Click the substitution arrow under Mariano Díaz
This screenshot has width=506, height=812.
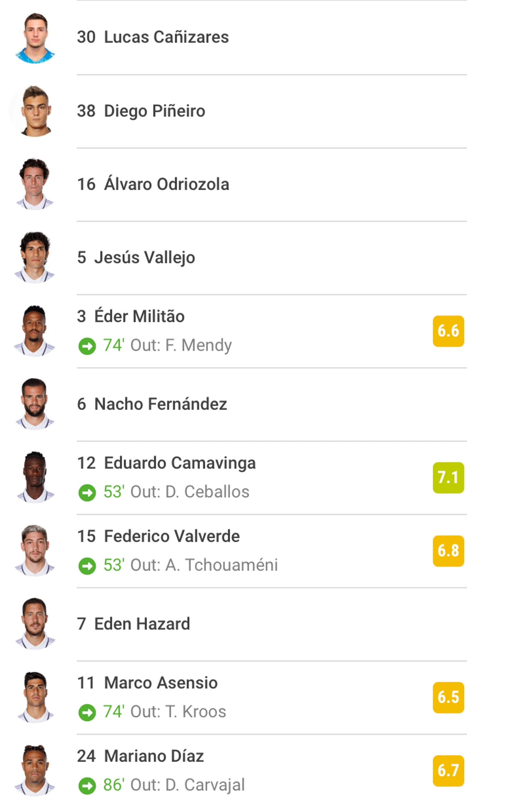click(87, 785)
